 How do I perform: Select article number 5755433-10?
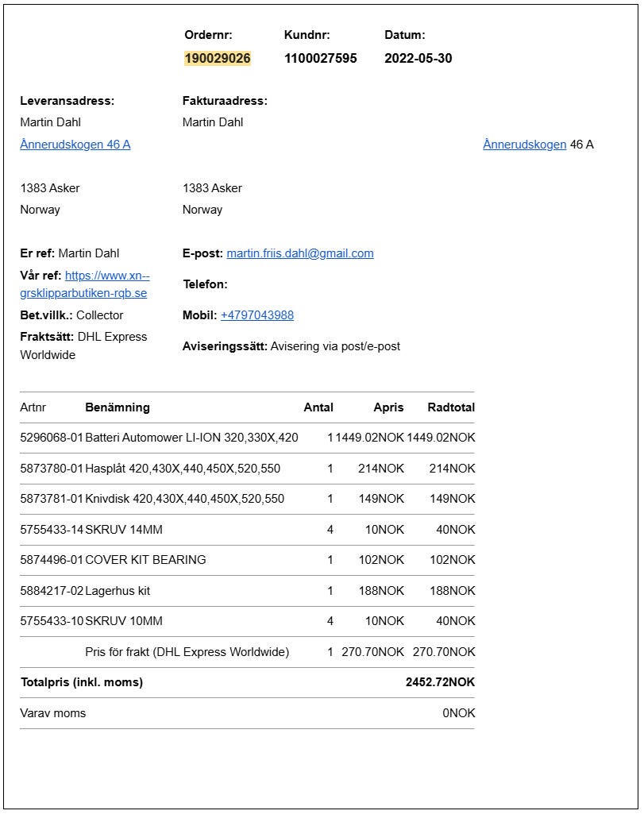click(52, 621)
